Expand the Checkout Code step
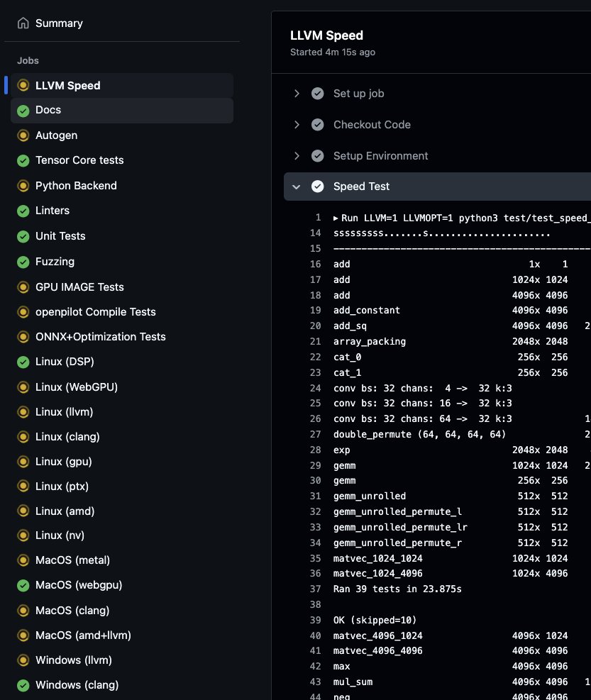This screenshot has width=591, height=700. pyautogui.click(x=297, y=125)
